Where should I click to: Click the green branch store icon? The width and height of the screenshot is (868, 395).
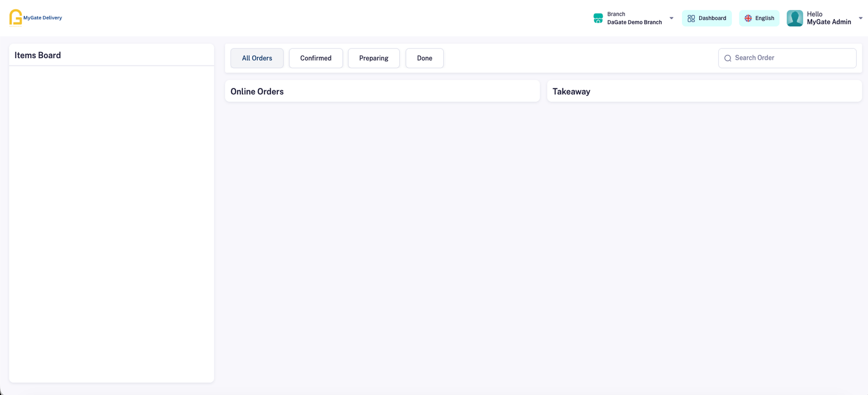click(x=598, y=18)
